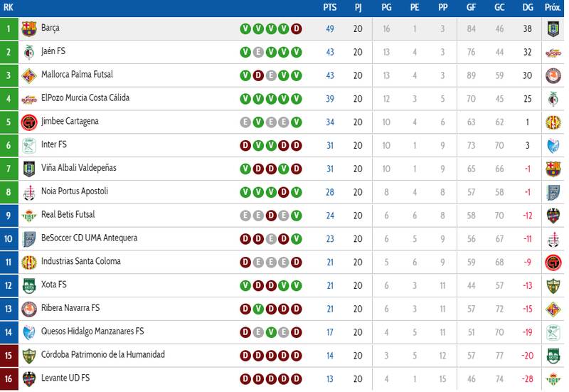Open the Real Betis Futsal crest
569x392 pixels.
28,216
